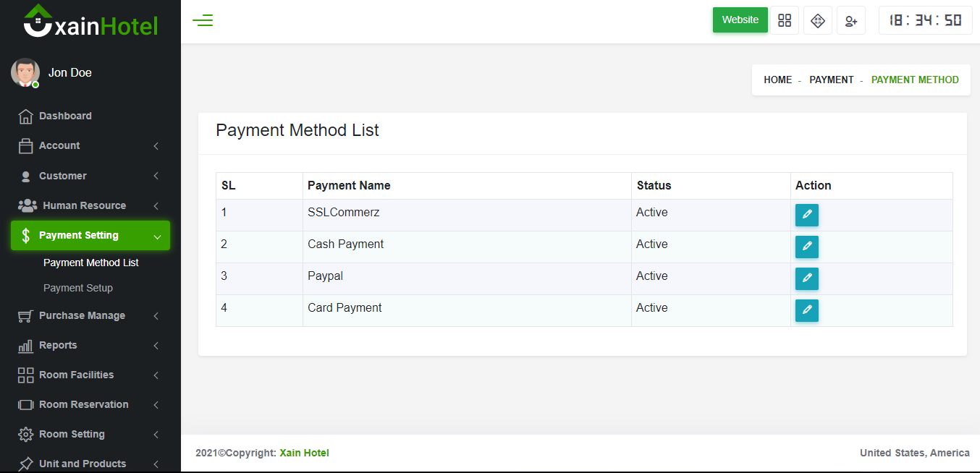Click the edit pencil for Paypal

pos(807,278)
